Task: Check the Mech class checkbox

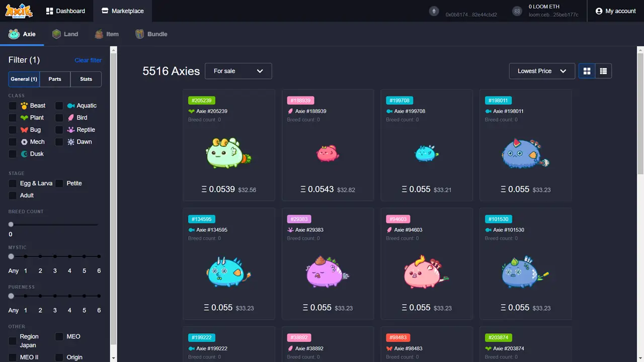Action: pyautogui.click(x=13, y=142)
